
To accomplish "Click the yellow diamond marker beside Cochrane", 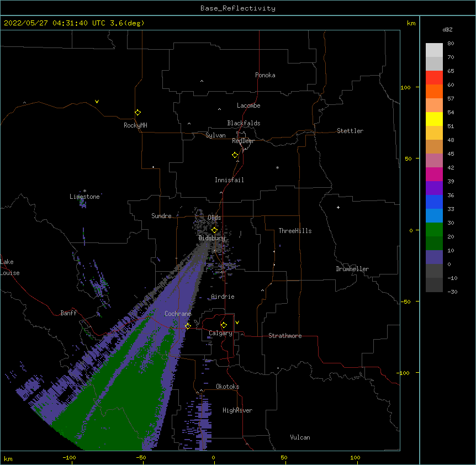I will [188, 326].
